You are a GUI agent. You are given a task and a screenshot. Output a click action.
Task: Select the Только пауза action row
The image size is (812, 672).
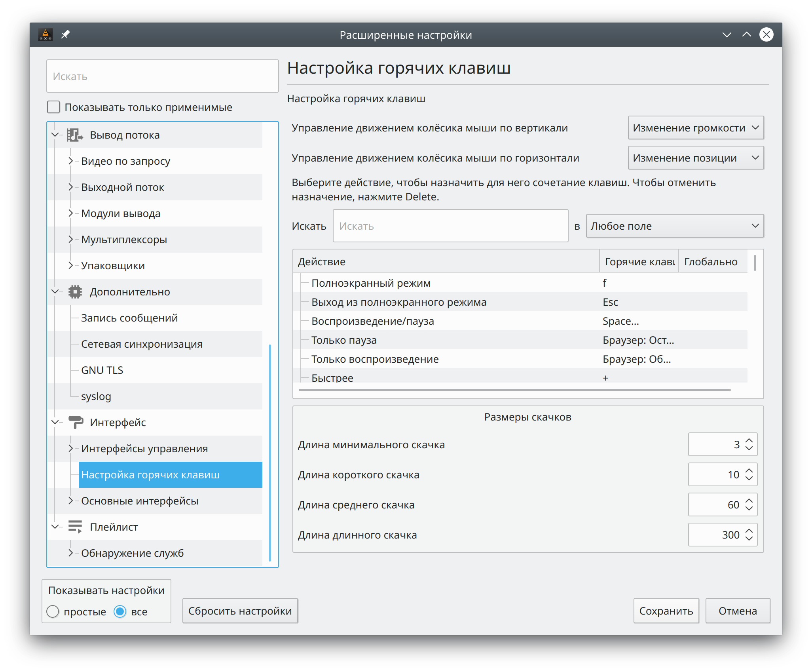point(520,340)
